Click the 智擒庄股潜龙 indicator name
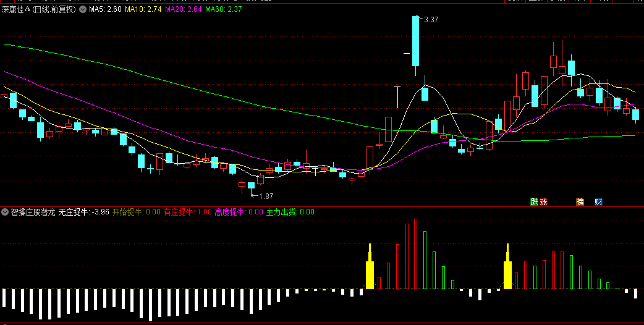The image size is (644, 325). coord(33,212)
